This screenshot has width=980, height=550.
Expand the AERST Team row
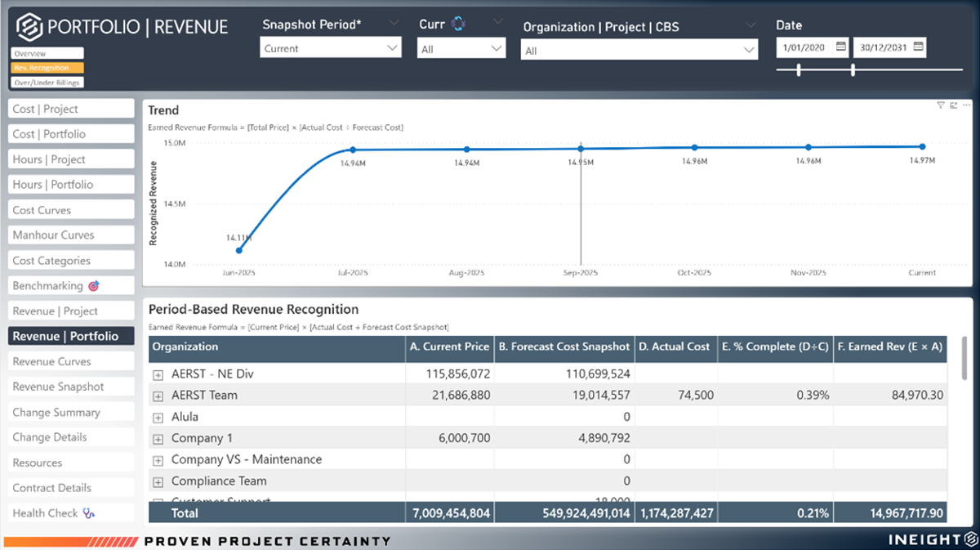point(158,396)
